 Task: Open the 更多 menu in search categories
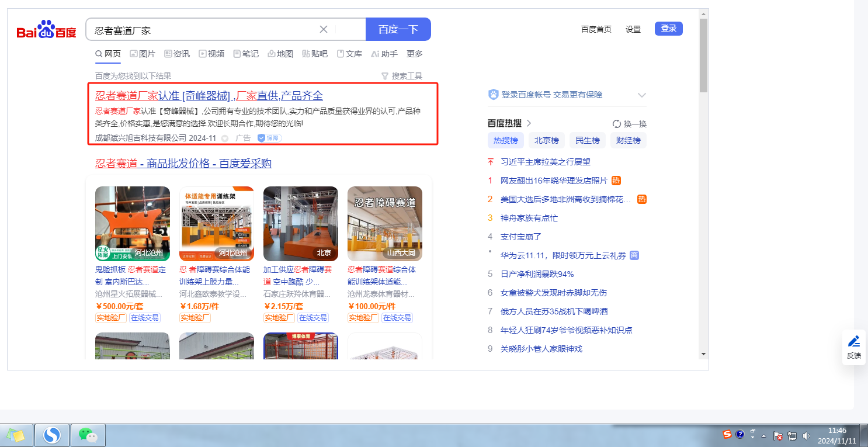coord(415,54)
